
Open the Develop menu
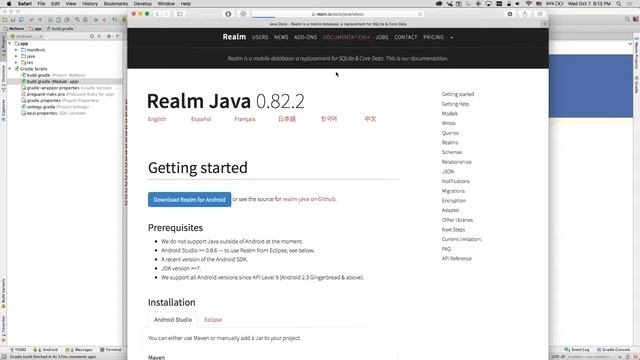(143, 4)
